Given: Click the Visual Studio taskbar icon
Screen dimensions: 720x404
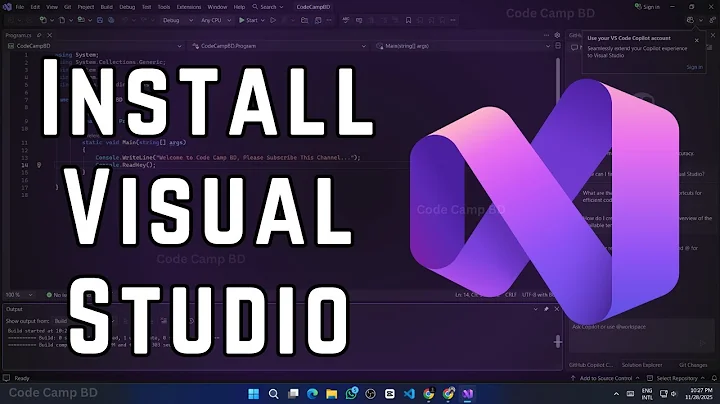Looking at the screenshot, I should [x=467, y=394].
